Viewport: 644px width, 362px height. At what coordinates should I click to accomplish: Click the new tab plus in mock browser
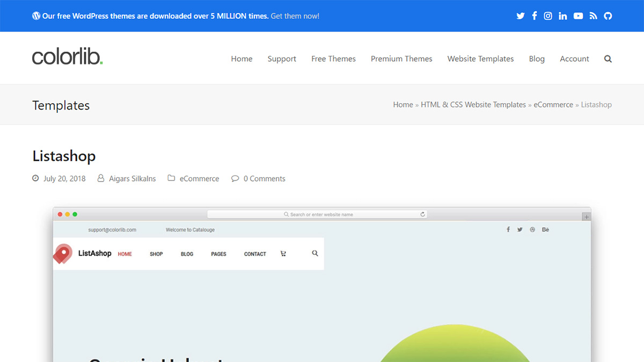point(587,217)
